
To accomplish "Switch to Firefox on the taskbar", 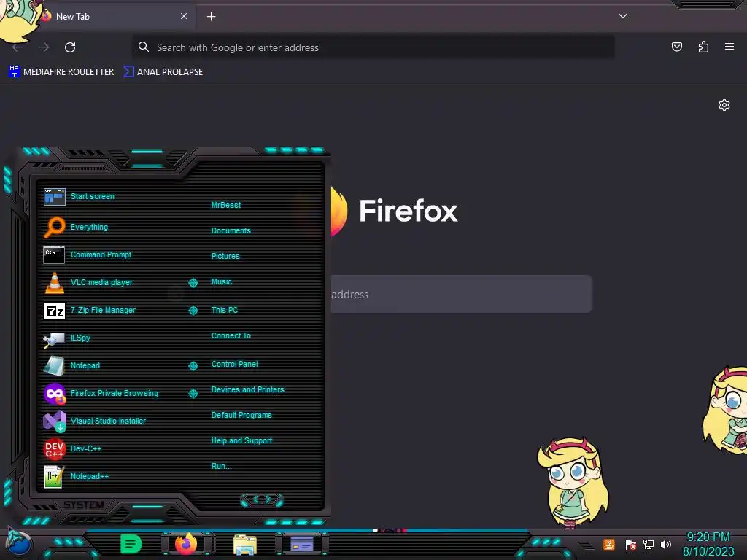I will pos(186,544).
